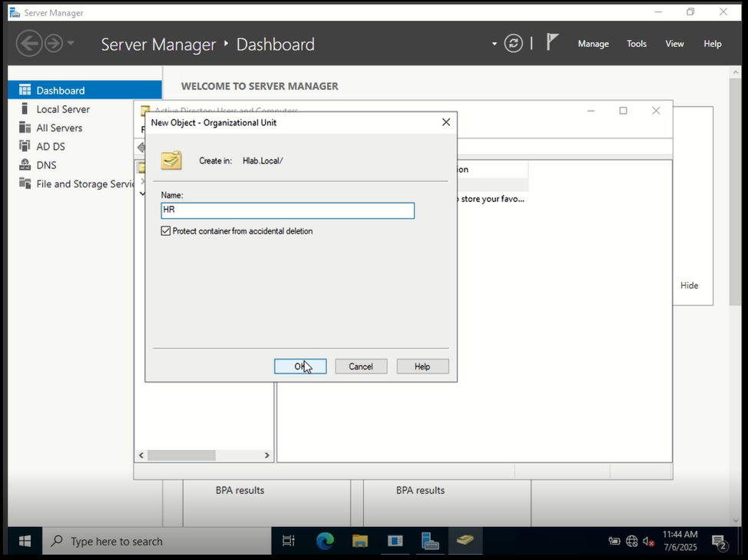The height and width of the screenshot is (560, 748).
Task: Cancel the New Object dialog
Action: [361, 366]
